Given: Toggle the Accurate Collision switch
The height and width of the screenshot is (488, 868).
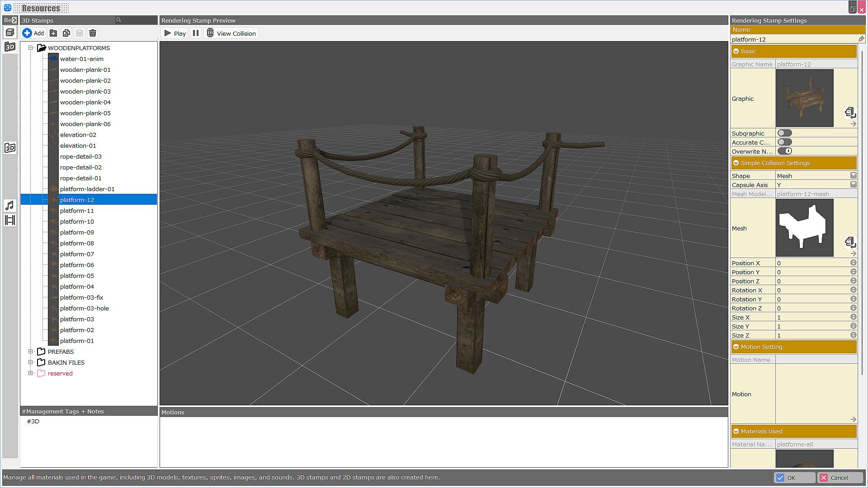Looking at the screenshot, I should click(x=784, y=142).
